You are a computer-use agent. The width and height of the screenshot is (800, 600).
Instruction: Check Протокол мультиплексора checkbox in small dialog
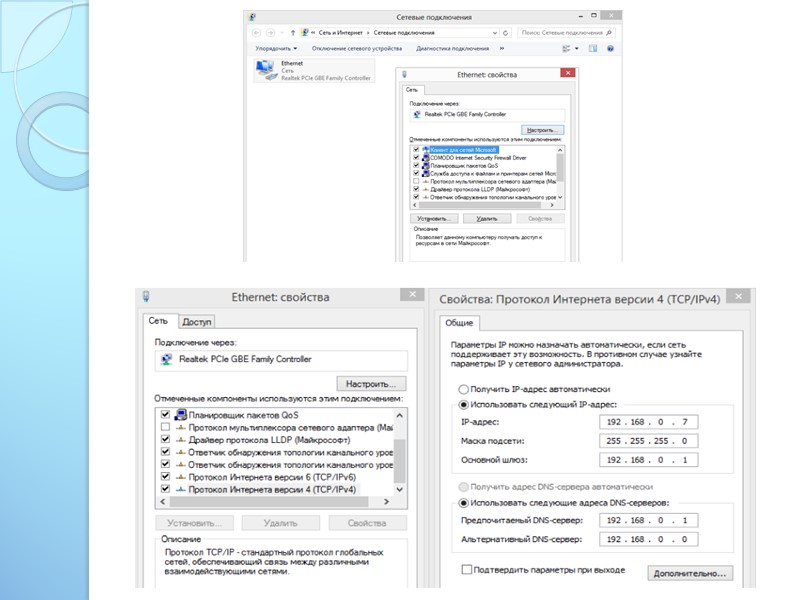coord(416,181)
